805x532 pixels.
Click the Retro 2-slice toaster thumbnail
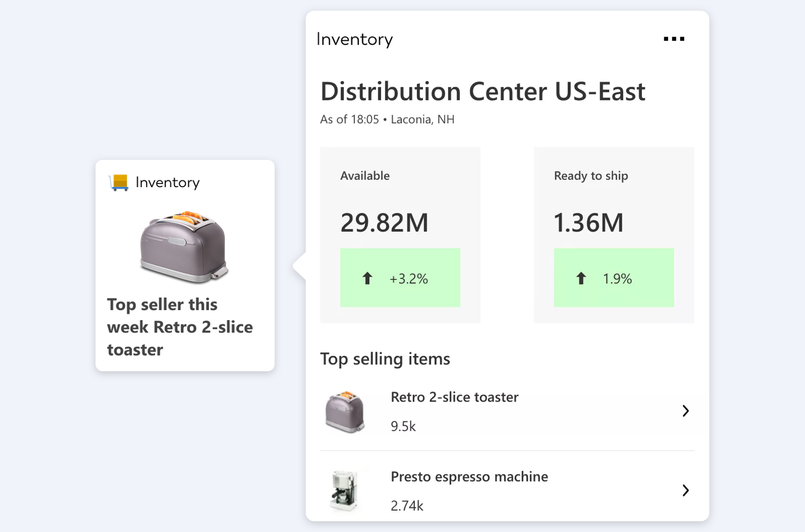pos(345,411)
